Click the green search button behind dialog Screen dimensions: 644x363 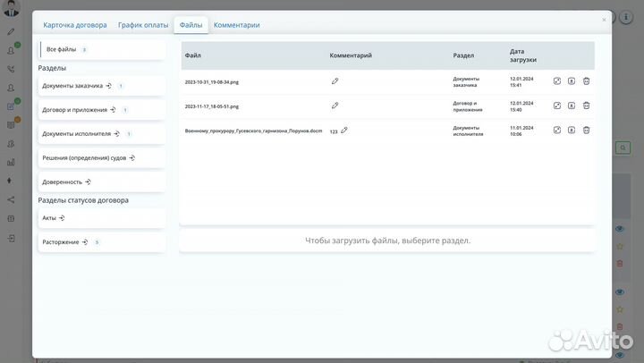(x=623, y=148)
